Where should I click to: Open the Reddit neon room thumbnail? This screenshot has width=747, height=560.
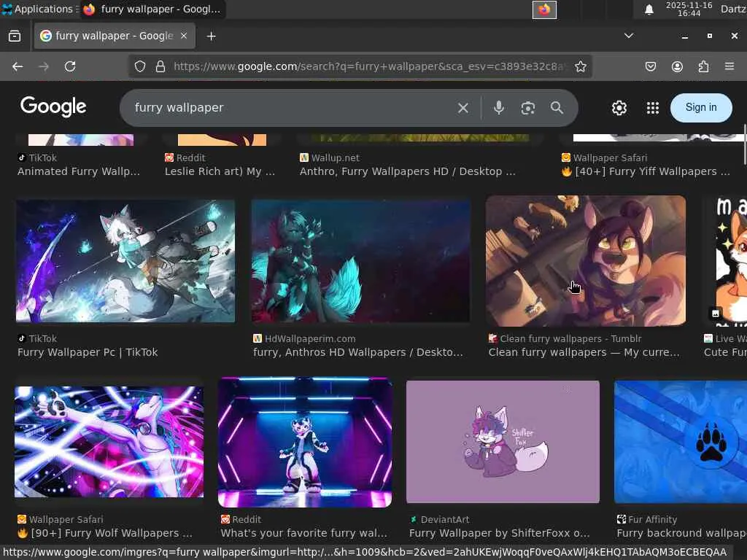pyautogui.click(x=305, y=442)
